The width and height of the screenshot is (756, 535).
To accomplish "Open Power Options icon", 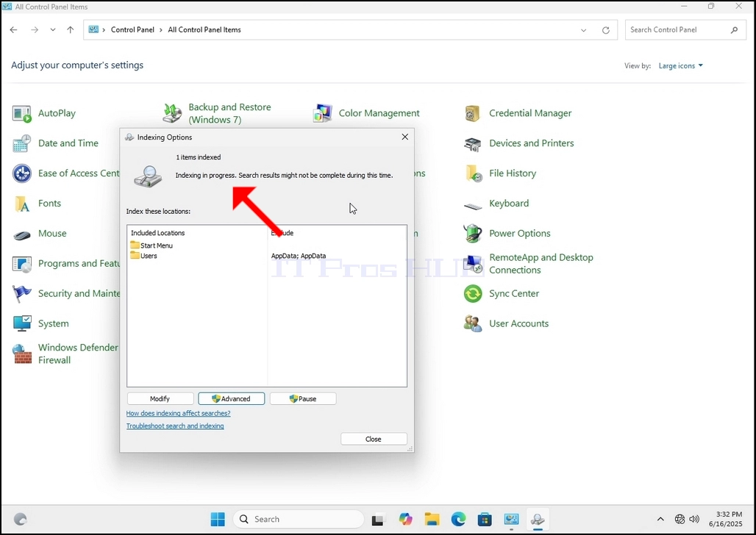I will pyautogui.click(x=472, y=234).
